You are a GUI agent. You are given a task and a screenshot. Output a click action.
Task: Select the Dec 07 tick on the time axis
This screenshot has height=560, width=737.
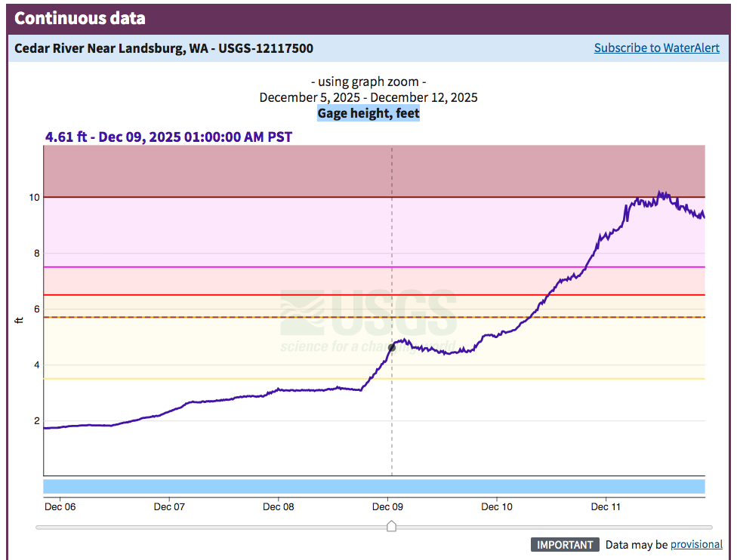tap(169, 506)
